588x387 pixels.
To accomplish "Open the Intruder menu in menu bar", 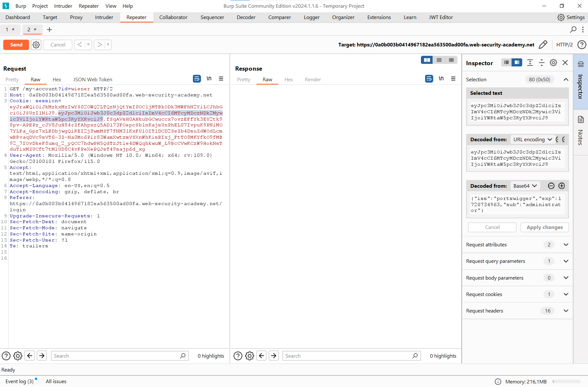I will tap(63, 6).
